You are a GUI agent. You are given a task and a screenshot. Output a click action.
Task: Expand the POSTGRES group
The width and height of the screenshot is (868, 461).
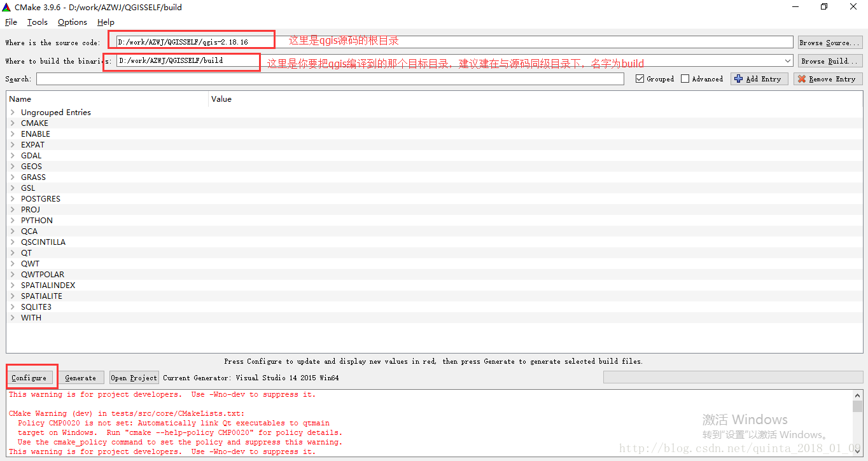tap(13, 199)
